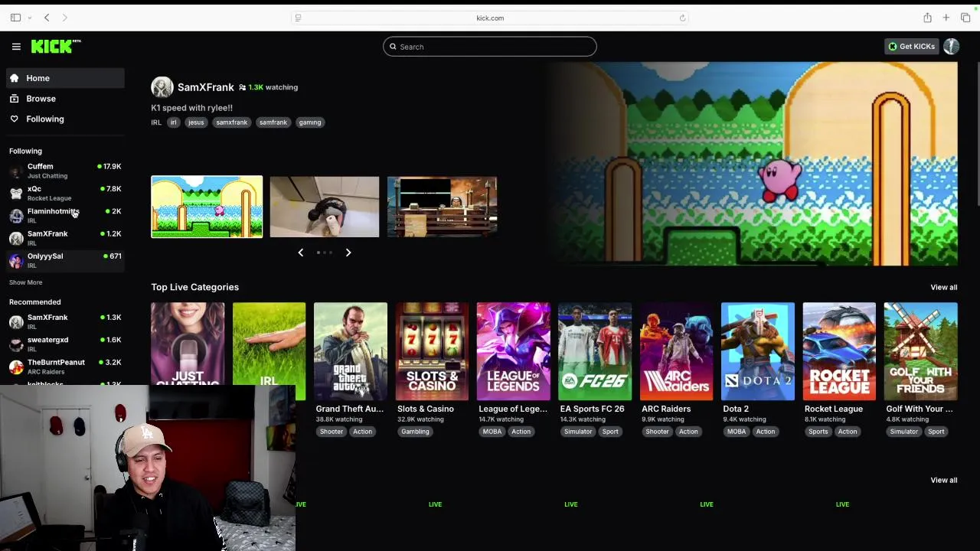Select the 'samxfrank' tag
Screen dimensions: 980x551
point(231,122)
